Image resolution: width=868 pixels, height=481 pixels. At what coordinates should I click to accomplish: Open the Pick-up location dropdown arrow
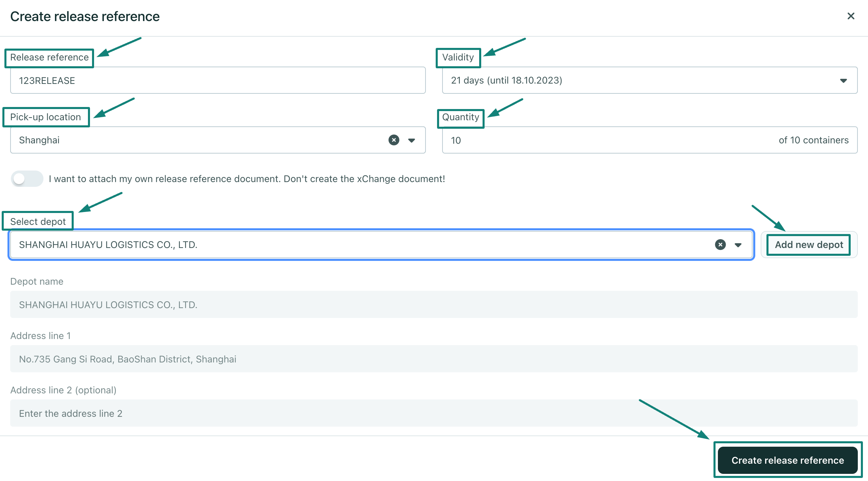(412, 140)
